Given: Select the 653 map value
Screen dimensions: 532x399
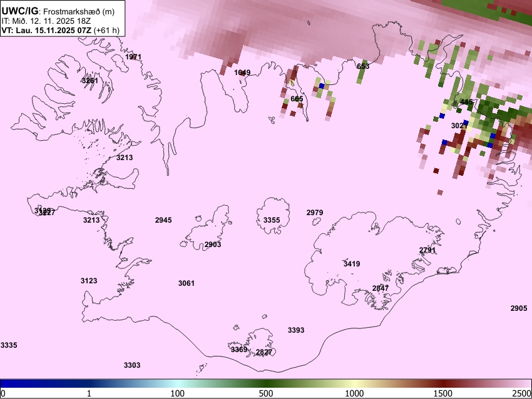Looking at the screenshot, I should click(363, 66).
